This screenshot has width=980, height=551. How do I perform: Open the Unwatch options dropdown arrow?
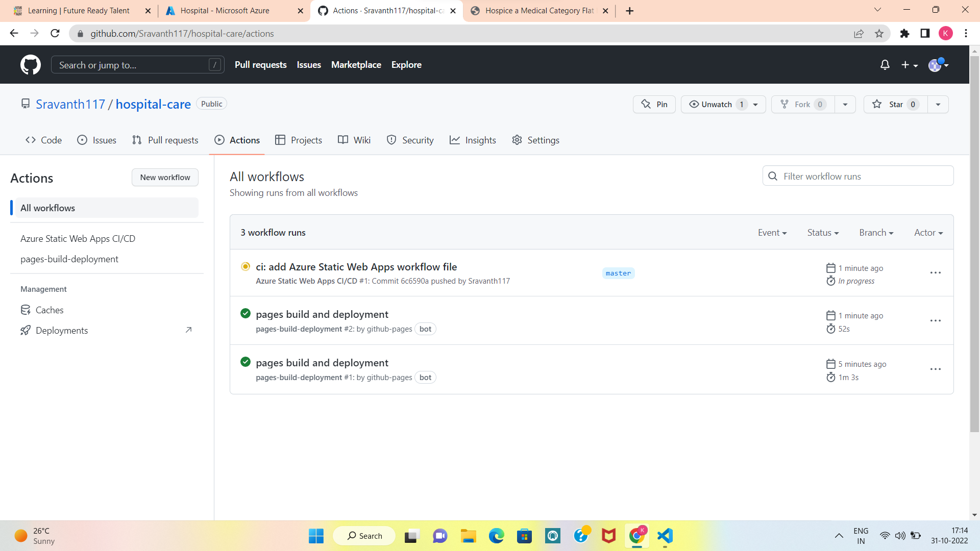click(x=755, y=104)
